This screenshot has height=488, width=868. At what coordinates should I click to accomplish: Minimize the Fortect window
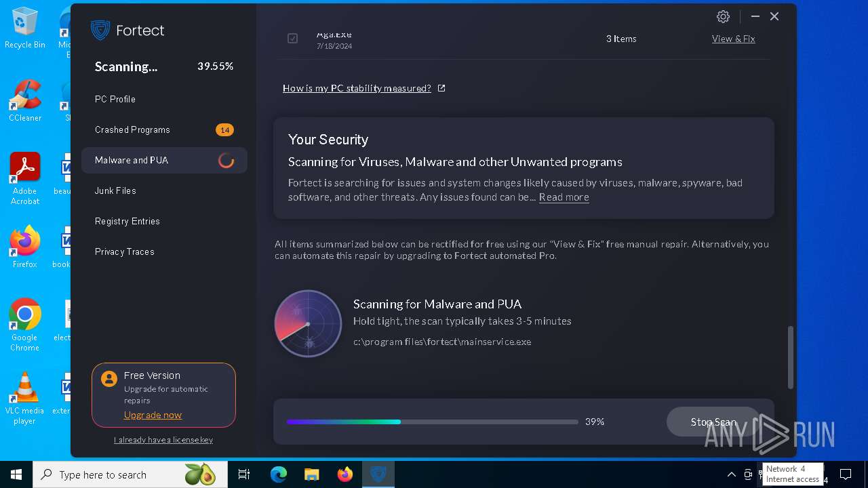[x=755, y=16]
